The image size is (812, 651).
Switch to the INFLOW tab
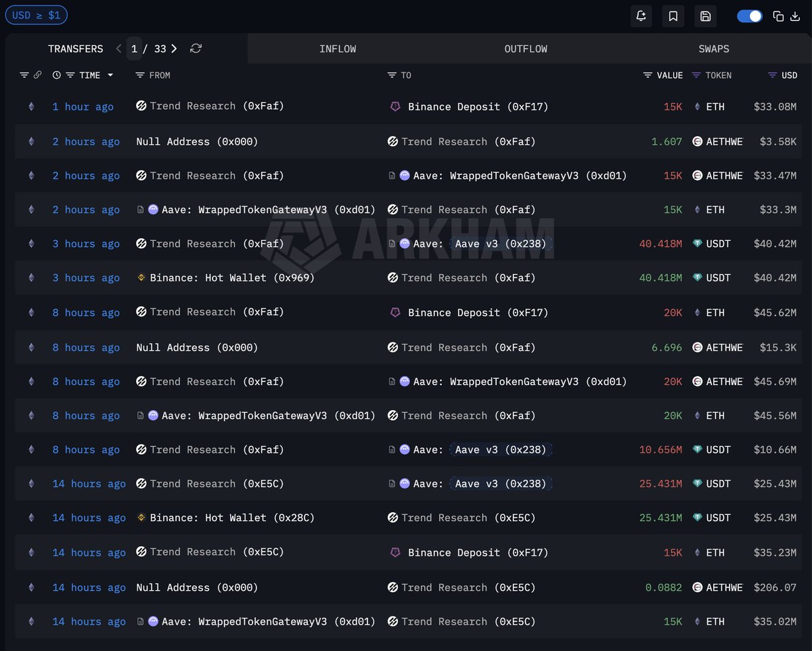(338, 49)
